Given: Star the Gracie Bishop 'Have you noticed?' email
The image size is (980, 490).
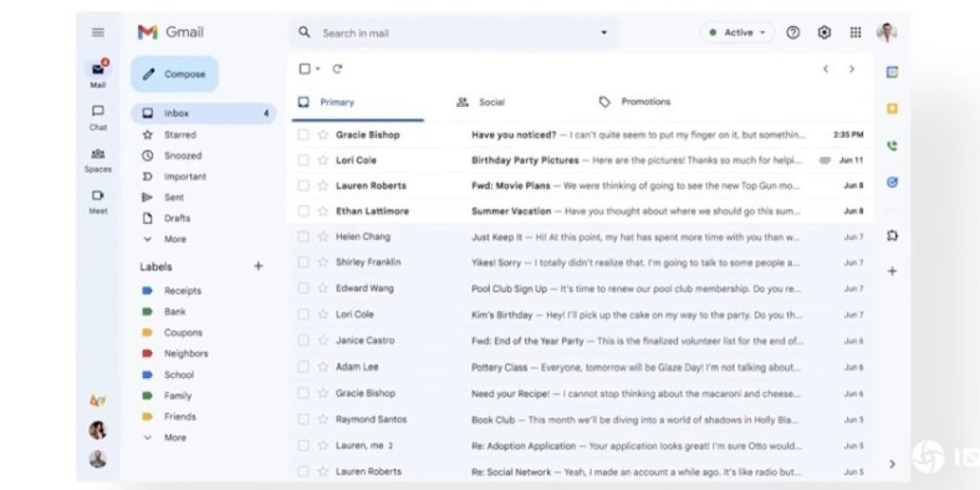Looking at the screenshot, I should click(x=323, y=135).
